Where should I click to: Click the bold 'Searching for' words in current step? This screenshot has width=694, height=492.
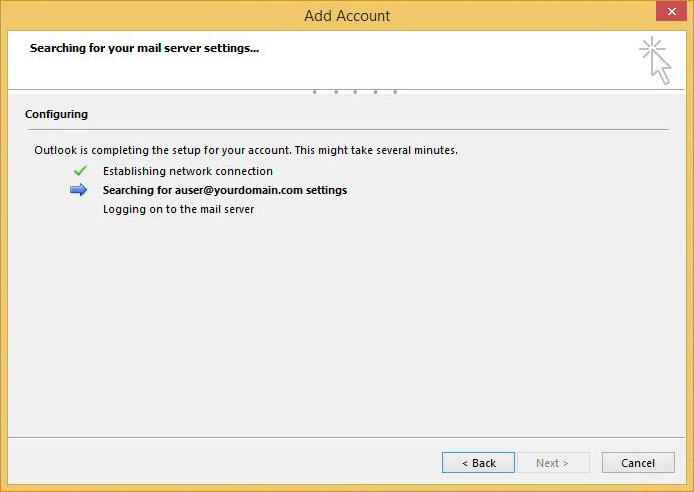137,190
